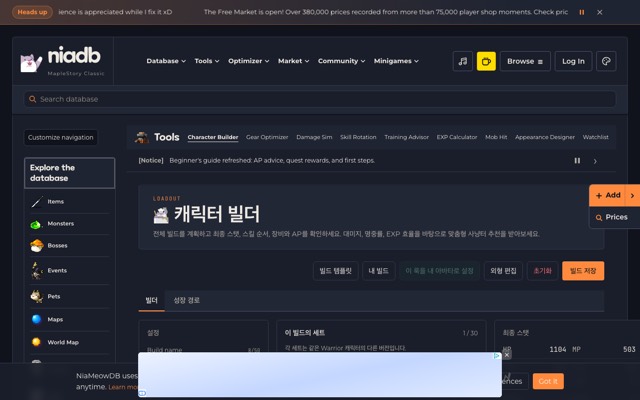Open the Appearance Designer tool
The width and height of the screenshot is (640, 400).
point(544,138)
